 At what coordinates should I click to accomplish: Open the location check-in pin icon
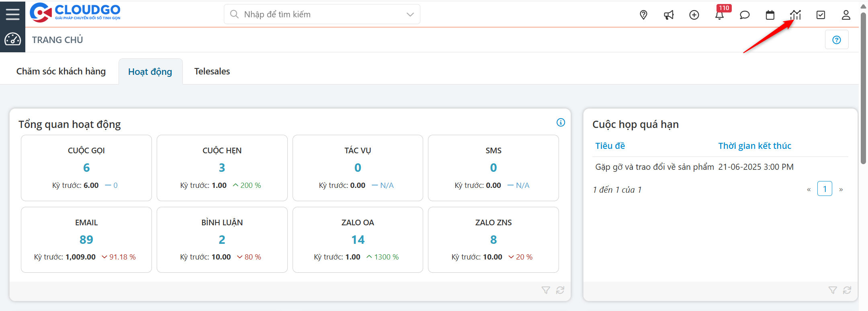[643, 15]
